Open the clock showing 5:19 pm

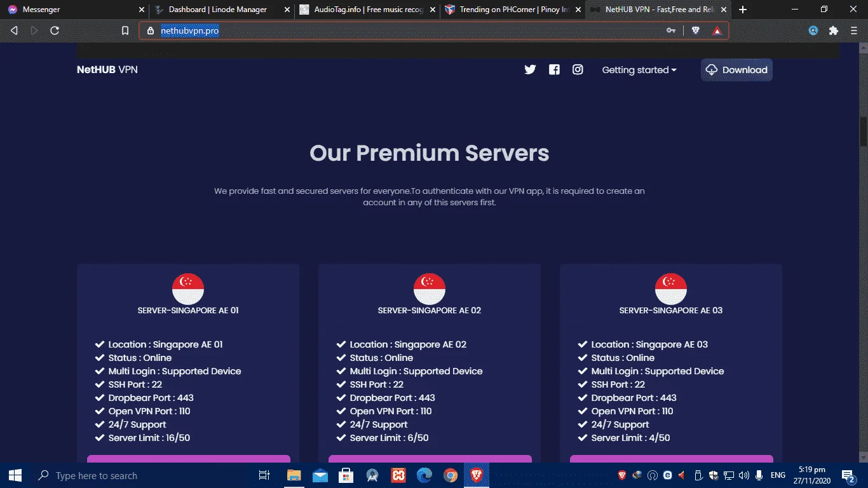[812, 475]
